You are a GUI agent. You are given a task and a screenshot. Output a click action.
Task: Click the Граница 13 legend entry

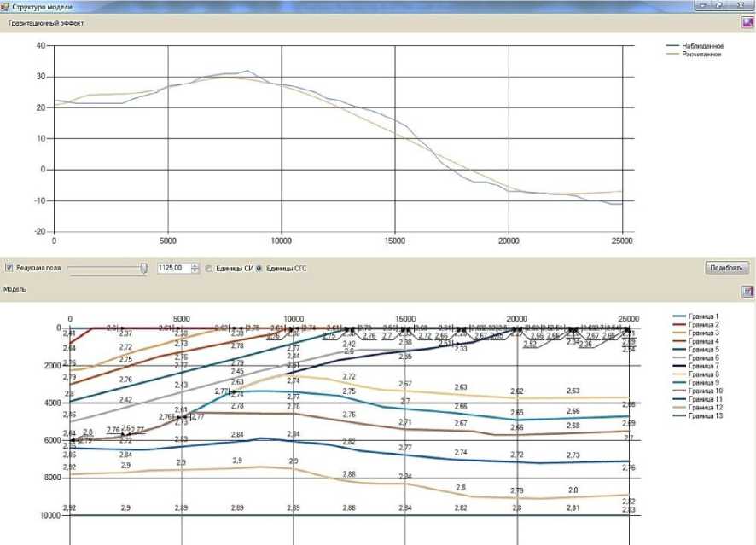coord(698,416)
